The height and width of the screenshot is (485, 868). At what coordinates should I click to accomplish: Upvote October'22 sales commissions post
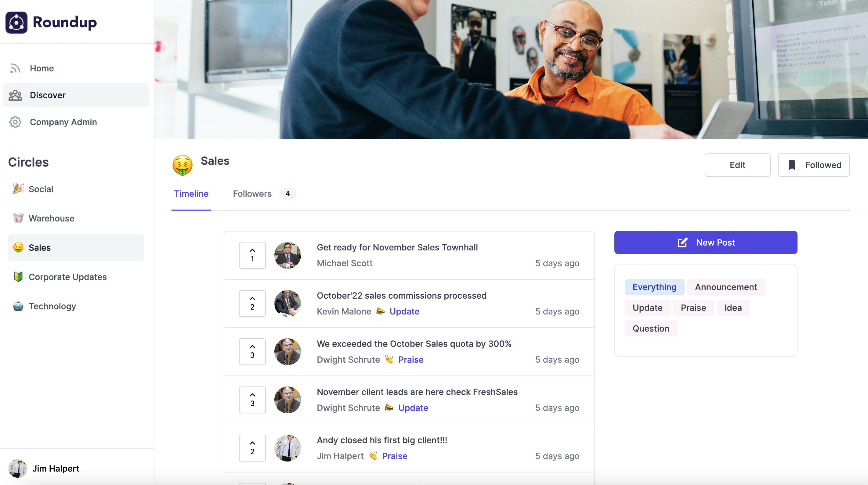[252, 304]
